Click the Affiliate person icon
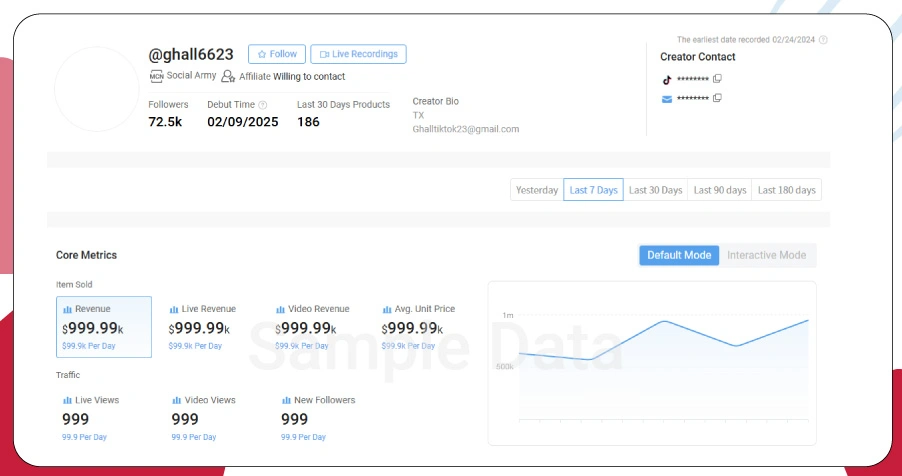 tap(228, 76)
